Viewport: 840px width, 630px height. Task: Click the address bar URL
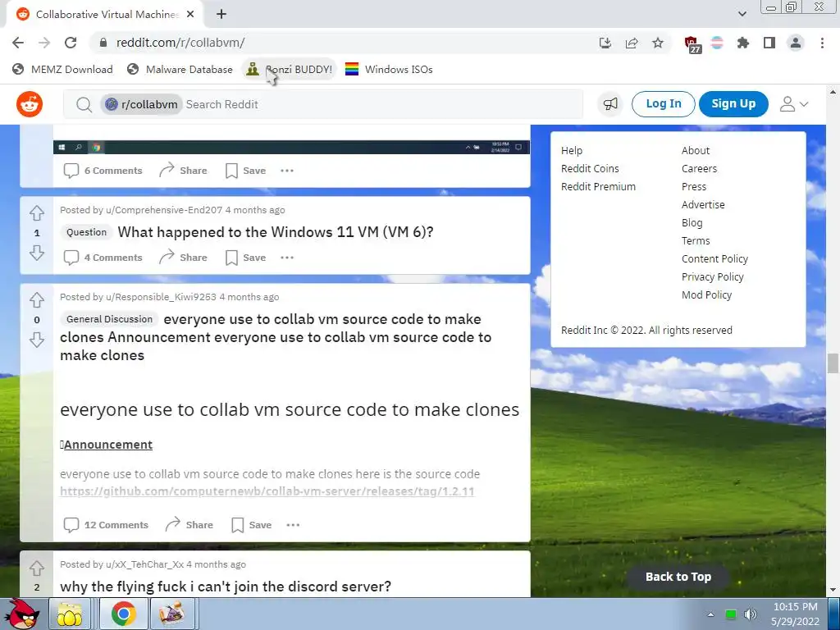click(x=180, y=43)
